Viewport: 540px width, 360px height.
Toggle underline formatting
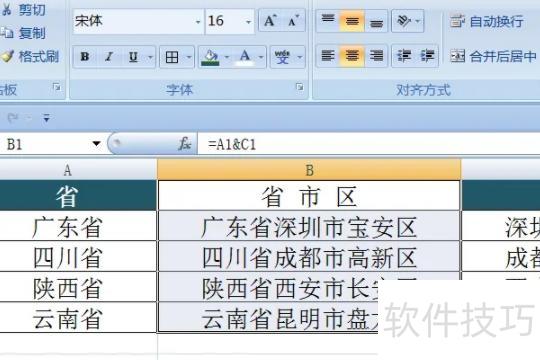[x=133, y=56]
